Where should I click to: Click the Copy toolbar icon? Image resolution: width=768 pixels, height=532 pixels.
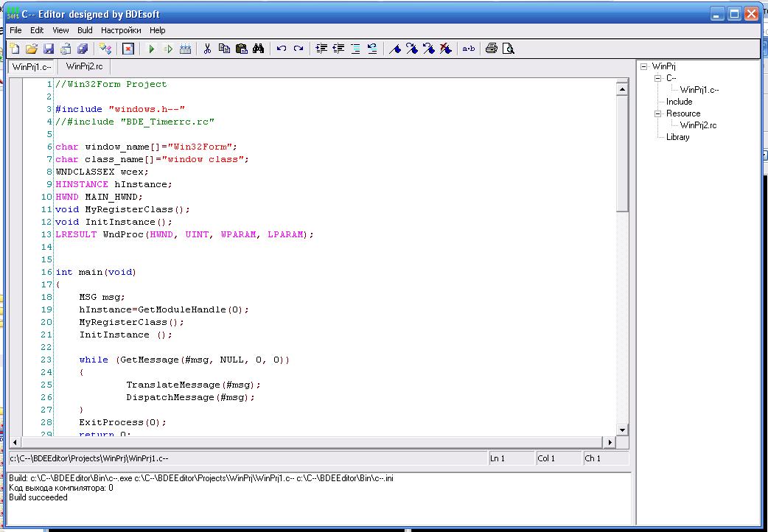(x=224, y=49)
